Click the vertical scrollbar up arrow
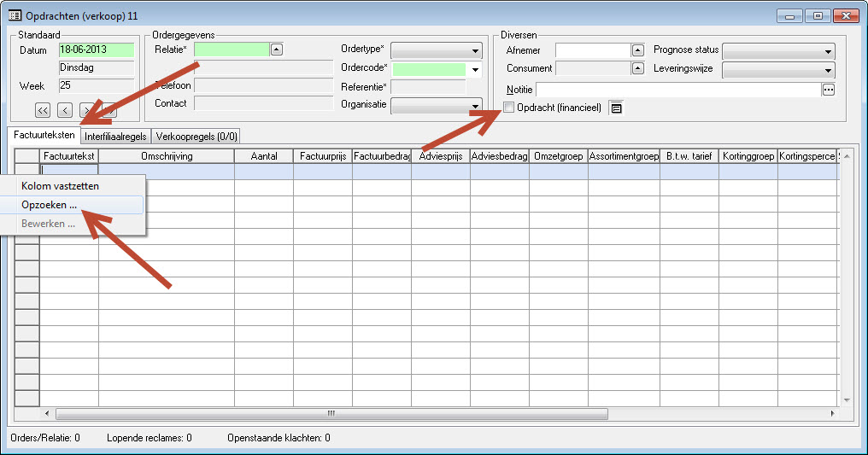Viewport: 868px width, 455px height. (846, 156)
